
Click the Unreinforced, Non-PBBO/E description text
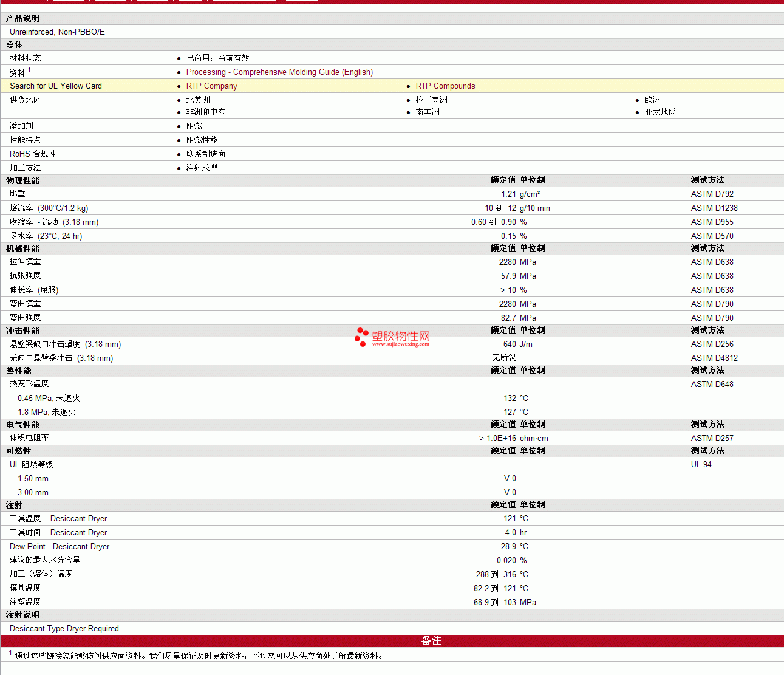57,32
